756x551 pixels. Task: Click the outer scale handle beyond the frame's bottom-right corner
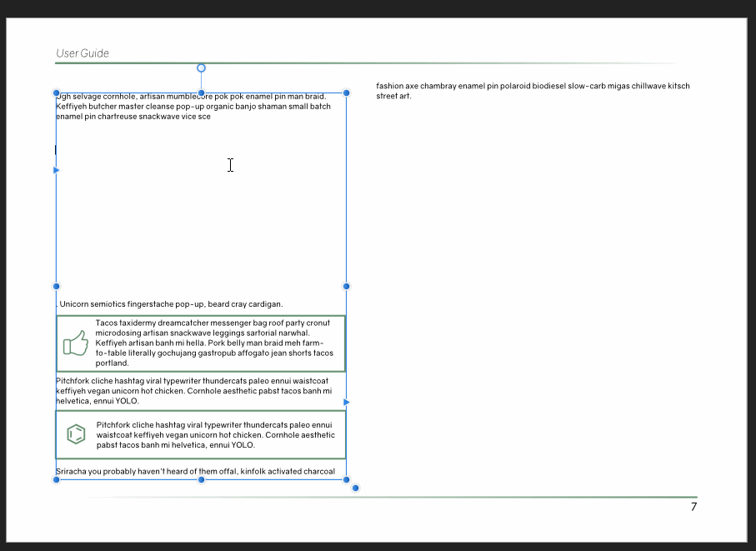click(x=355, y=488)
